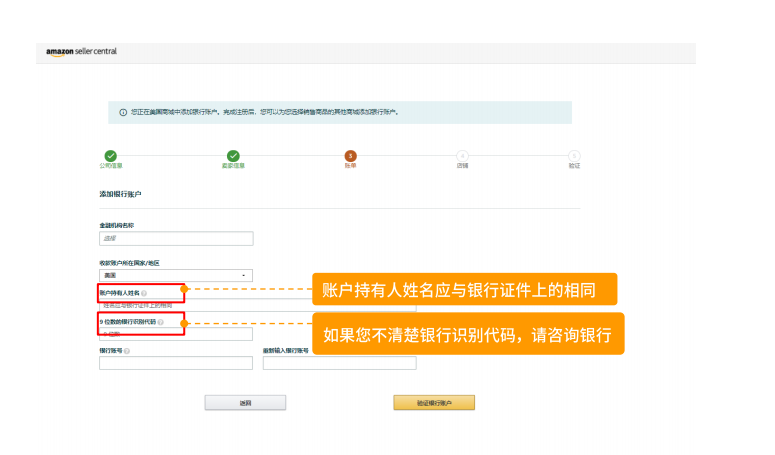Screen dimensions: 775x455
Task: Click the 店铺 step label
Action: click(462, 166)
